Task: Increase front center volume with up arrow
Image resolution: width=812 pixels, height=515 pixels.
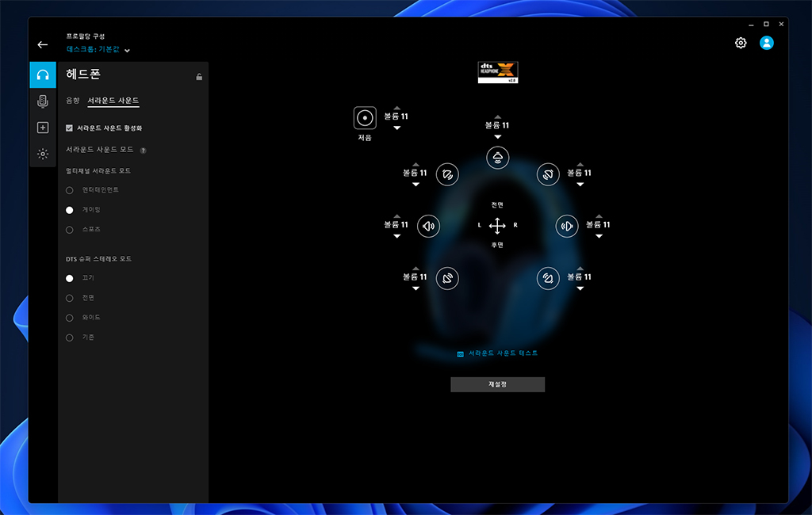Action: [498, 117]
